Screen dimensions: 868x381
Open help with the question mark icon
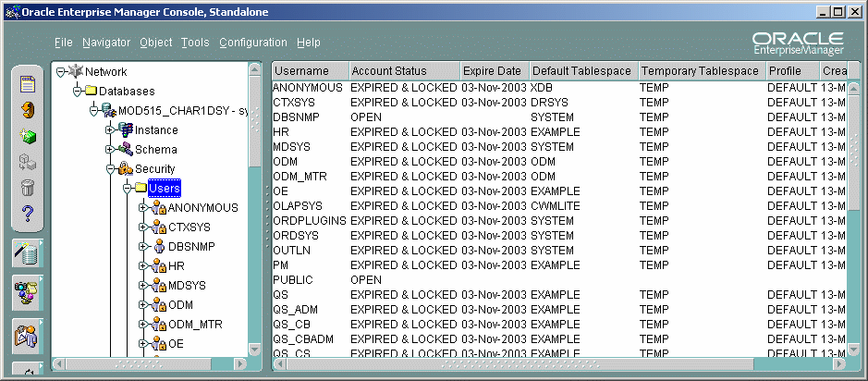click(28, 213)
